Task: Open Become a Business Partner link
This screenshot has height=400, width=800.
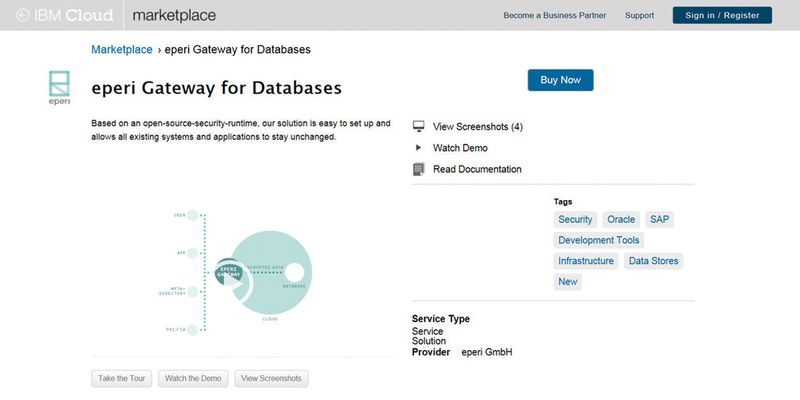Action: [x=555, y=15]
